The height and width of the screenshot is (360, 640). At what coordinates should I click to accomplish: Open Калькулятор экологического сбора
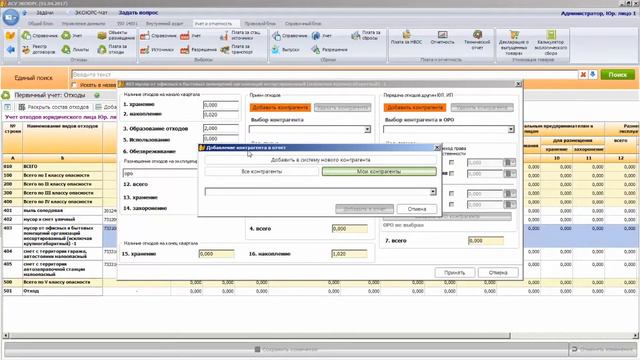551,42
